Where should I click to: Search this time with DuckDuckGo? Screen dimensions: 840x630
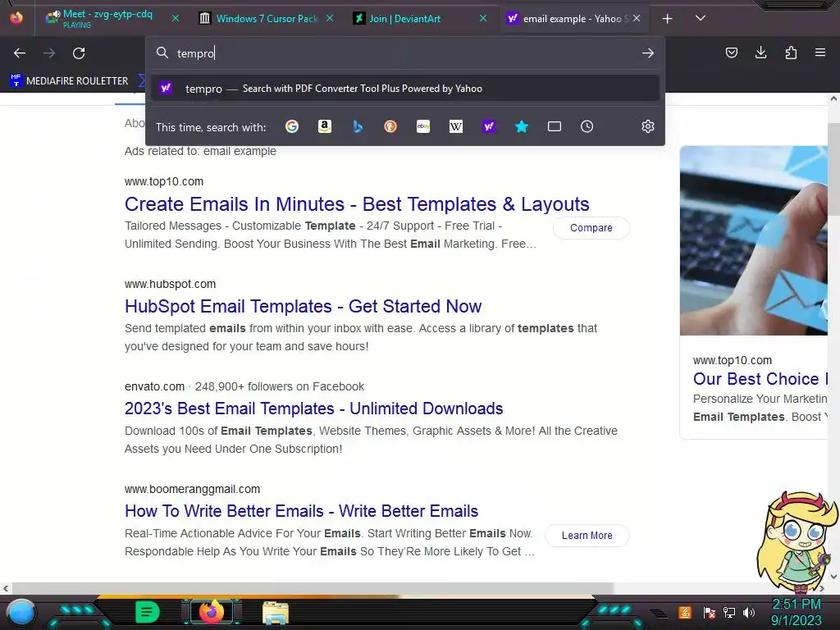click(390, 126)
